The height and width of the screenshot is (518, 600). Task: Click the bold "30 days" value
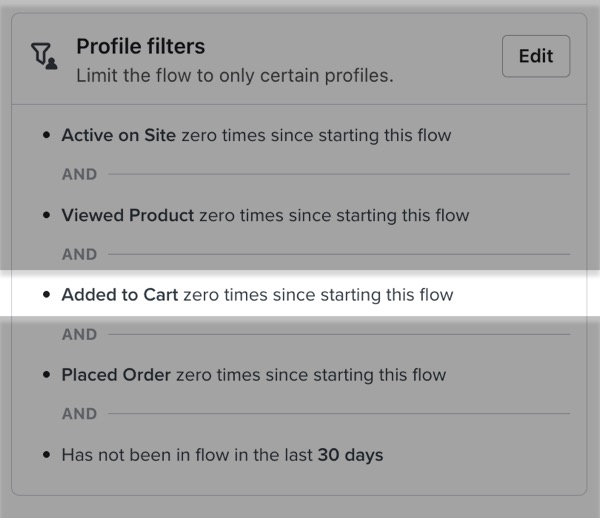tap(350, 455)
